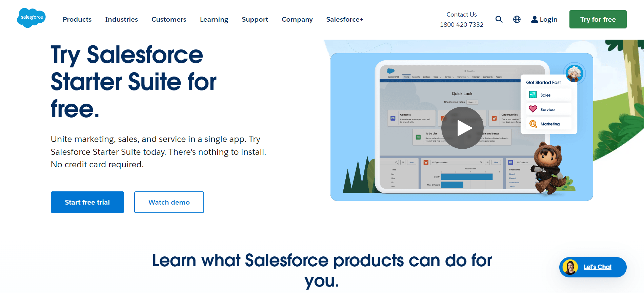Open the globe language selector icon

517,19
